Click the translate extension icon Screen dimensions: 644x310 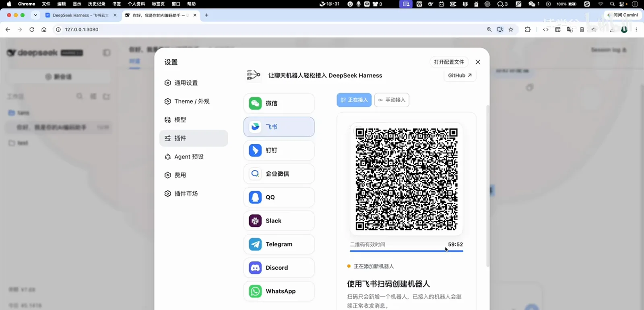(x=570, y=29)
